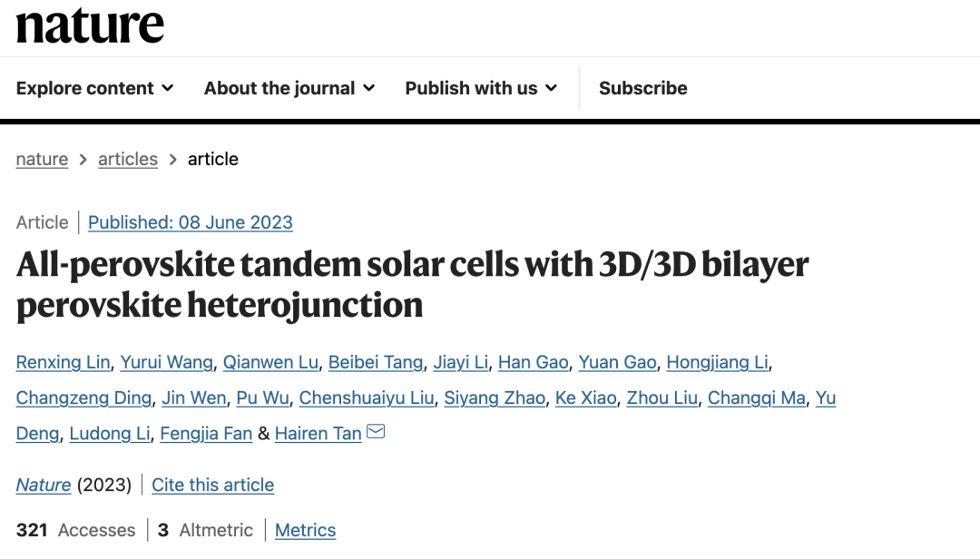This screenshot has width=980, height=559.
Task: Open author Fengjia Fan's details
Action: click(206, 434)
